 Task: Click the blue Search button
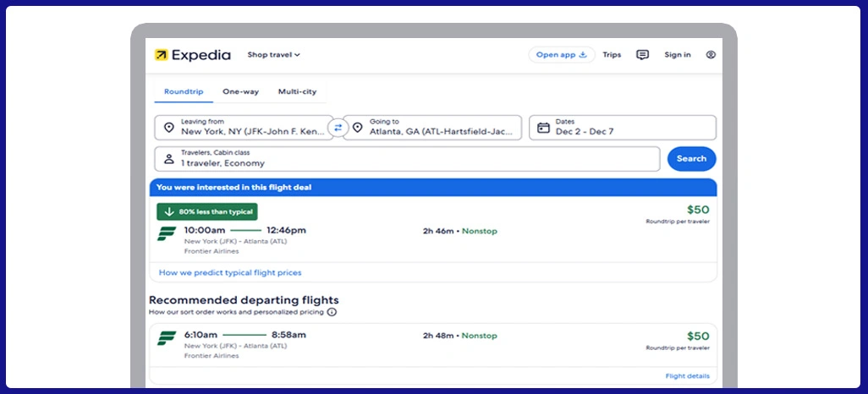691,159
